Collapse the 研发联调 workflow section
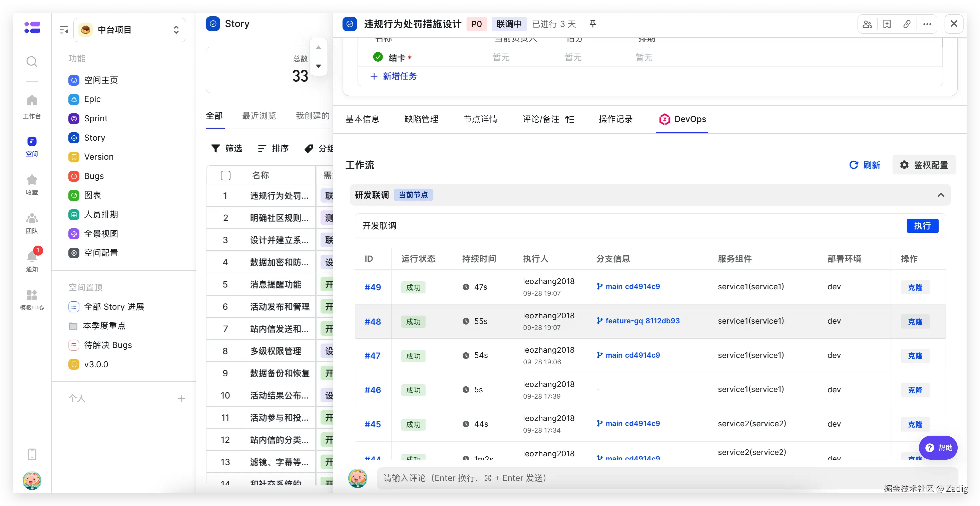The image size is (980, 506). pos(940,195)
